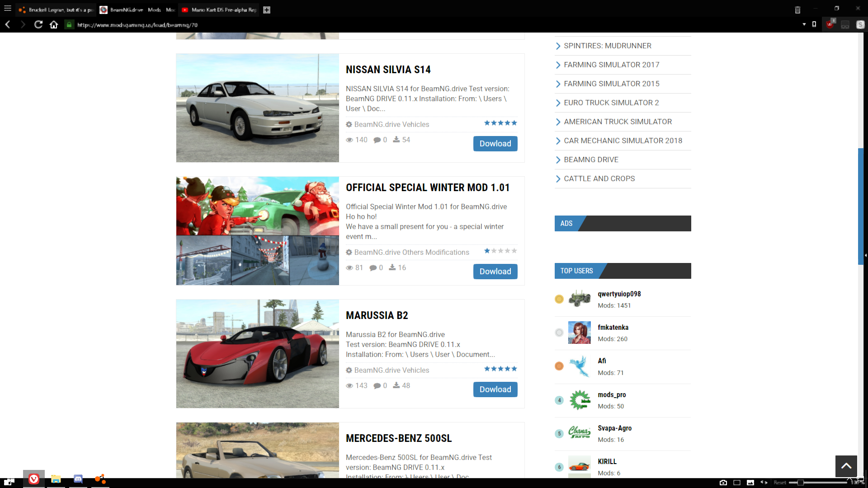Download the Official Special Winter Mod 1.01
The height and width of the screenshot is (488, 868).
point(495,272)
